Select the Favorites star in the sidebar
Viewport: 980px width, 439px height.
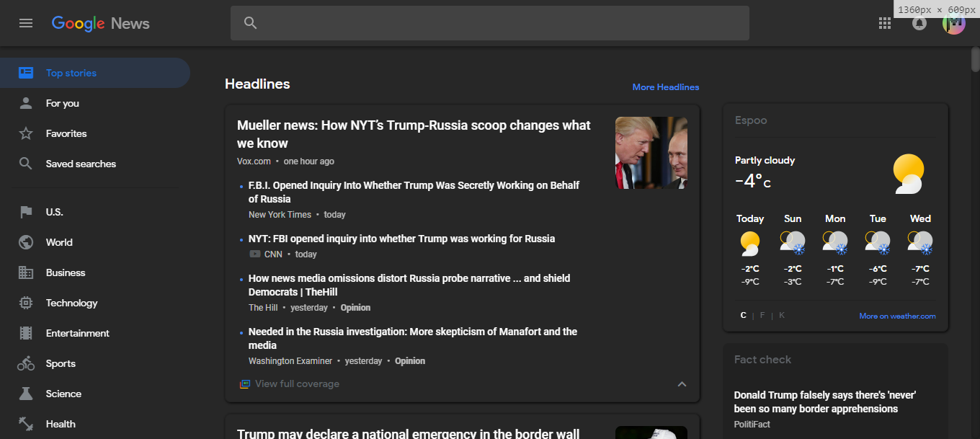(x=26, y=133)
